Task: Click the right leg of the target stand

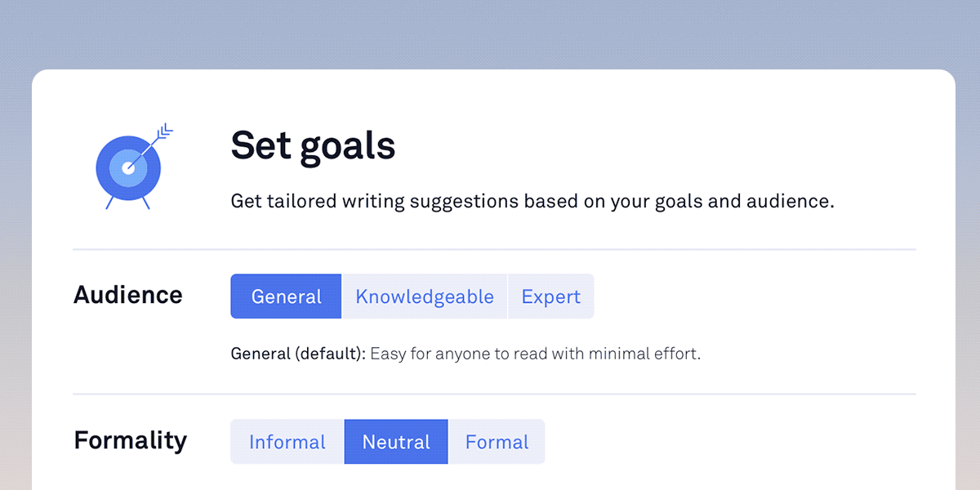Action: [x=146, y=203]
